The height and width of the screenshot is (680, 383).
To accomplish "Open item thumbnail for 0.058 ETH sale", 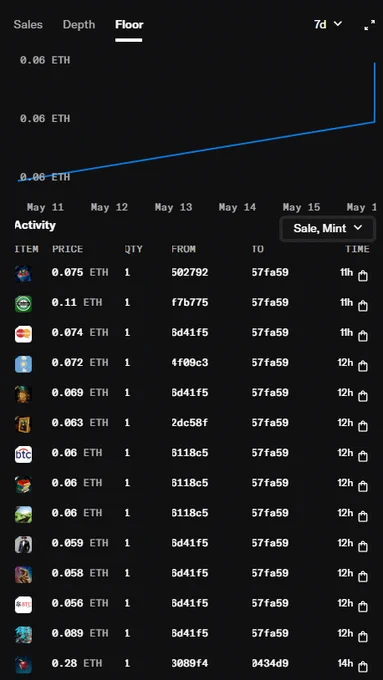I will (x=23, y=575).
